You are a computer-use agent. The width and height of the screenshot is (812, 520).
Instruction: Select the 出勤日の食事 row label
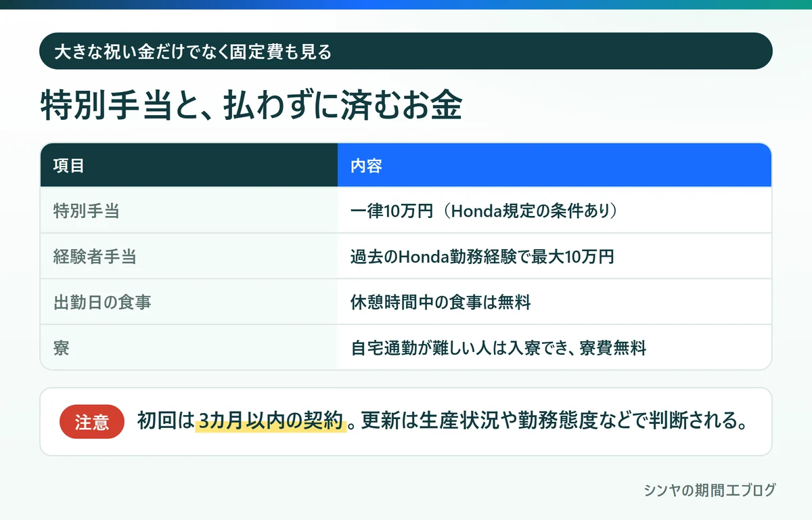point(102,302)
